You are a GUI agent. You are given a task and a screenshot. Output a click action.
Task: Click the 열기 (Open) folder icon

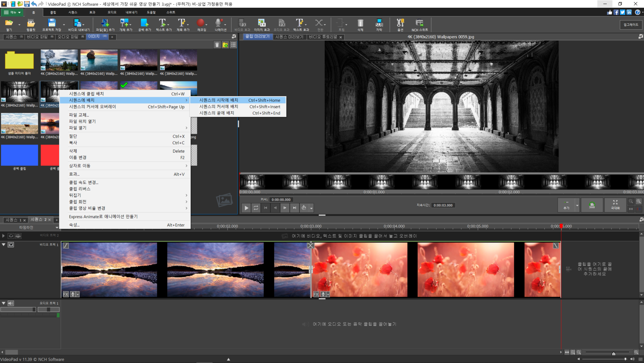coord(9,23)
